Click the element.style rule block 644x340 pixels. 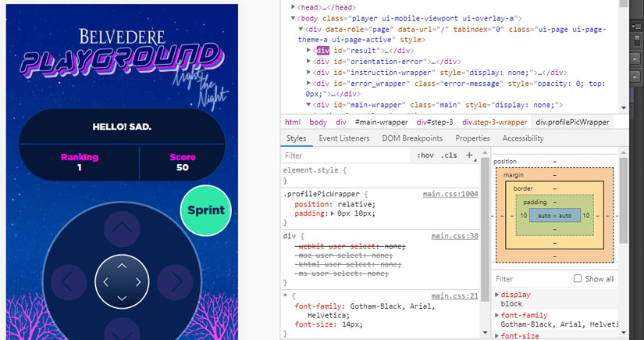point(380,175)
